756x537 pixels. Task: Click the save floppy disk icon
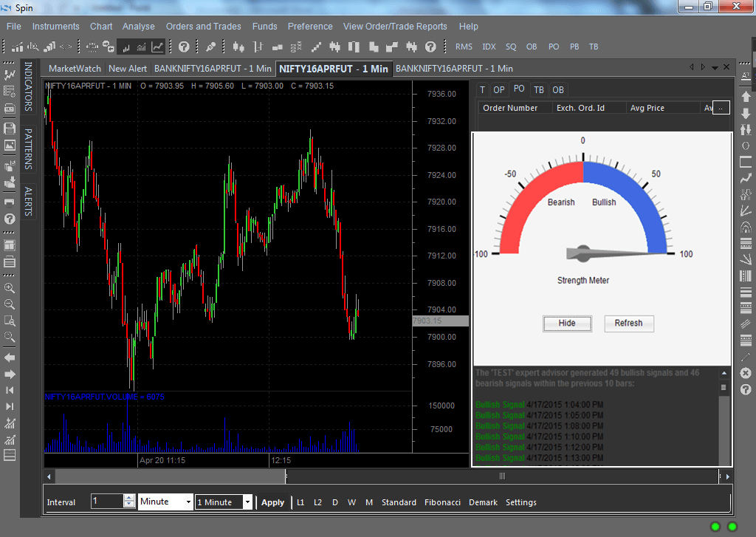coord(10,129)
